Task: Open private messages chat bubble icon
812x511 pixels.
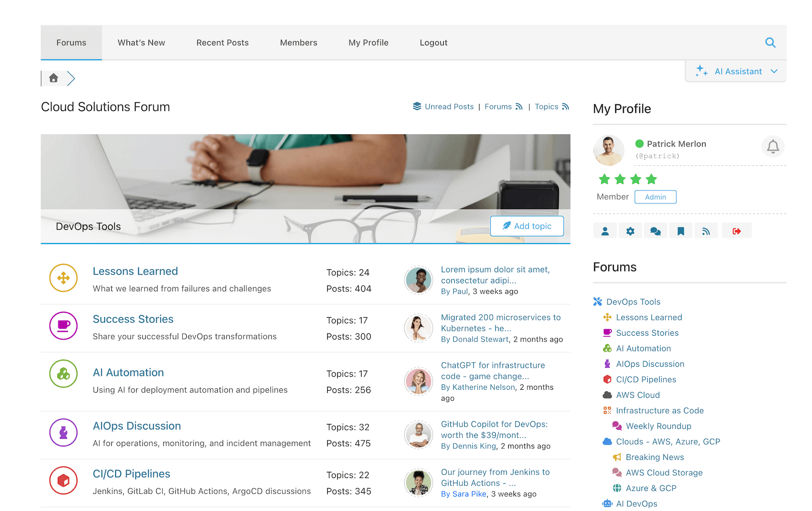Action: pos(655,230)
